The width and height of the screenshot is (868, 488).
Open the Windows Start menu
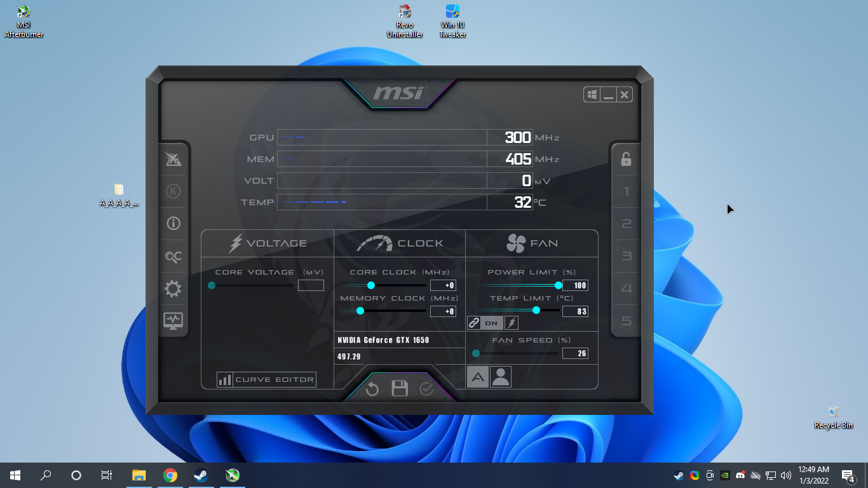point(15,475)
